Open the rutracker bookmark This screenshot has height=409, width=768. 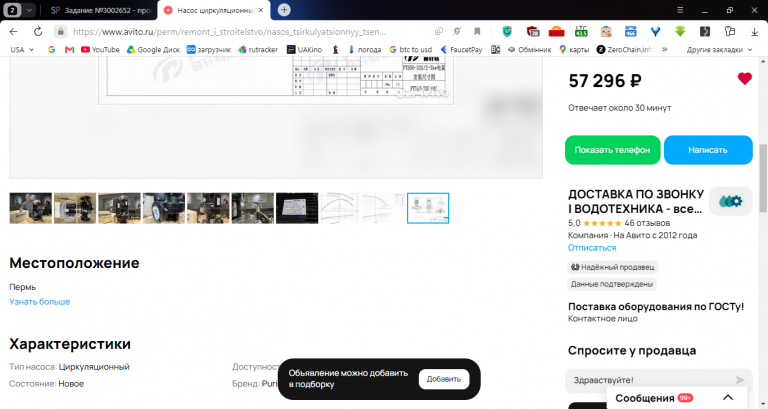258,49
